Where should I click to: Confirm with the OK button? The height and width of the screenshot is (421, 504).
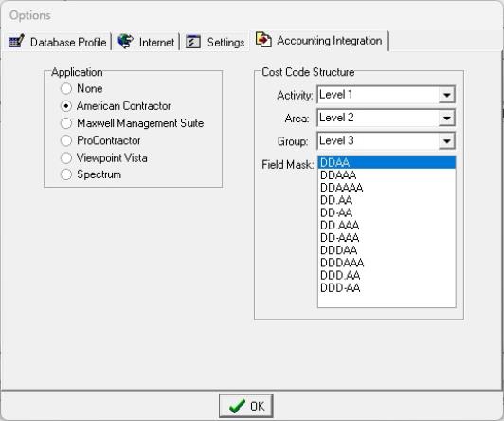tap(246, 406)
